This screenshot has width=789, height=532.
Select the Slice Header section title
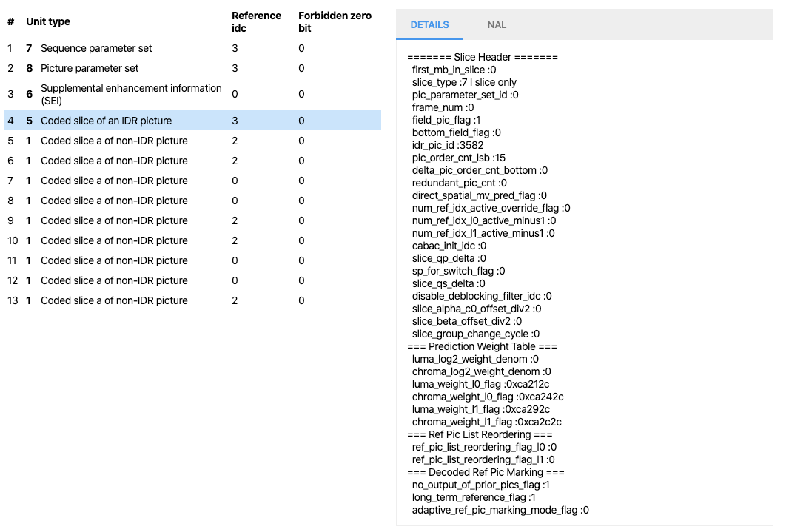480,57
